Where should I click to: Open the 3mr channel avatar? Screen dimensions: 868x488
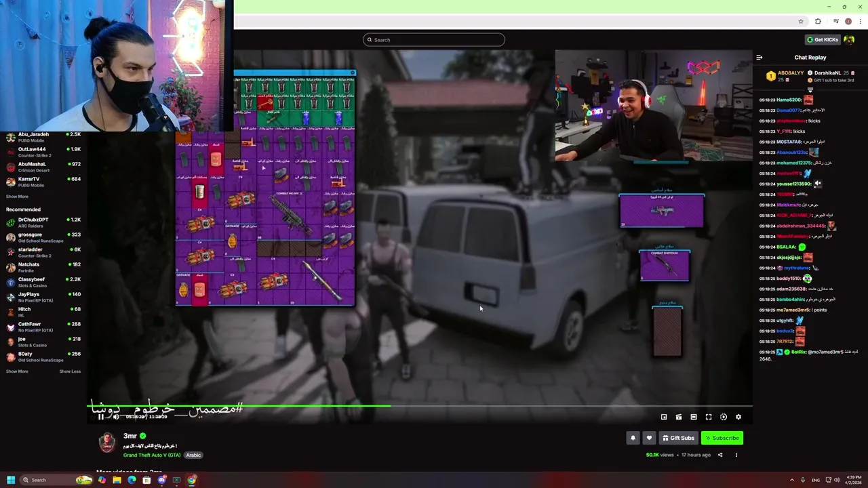107,443
